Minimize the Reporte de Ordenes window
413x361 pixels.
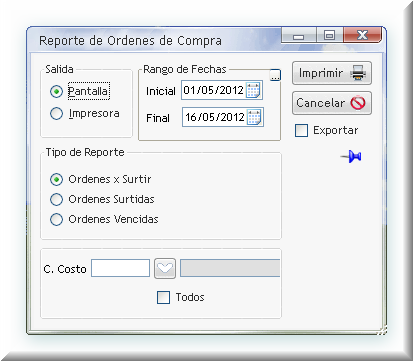(x=299, y=35)
